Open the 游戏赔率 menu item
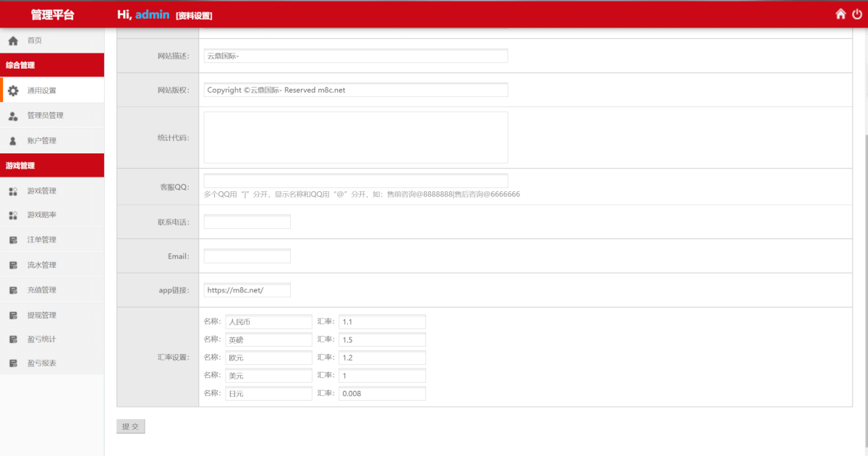This screenshot has height=456, width=868. click(x=42, y=215)
